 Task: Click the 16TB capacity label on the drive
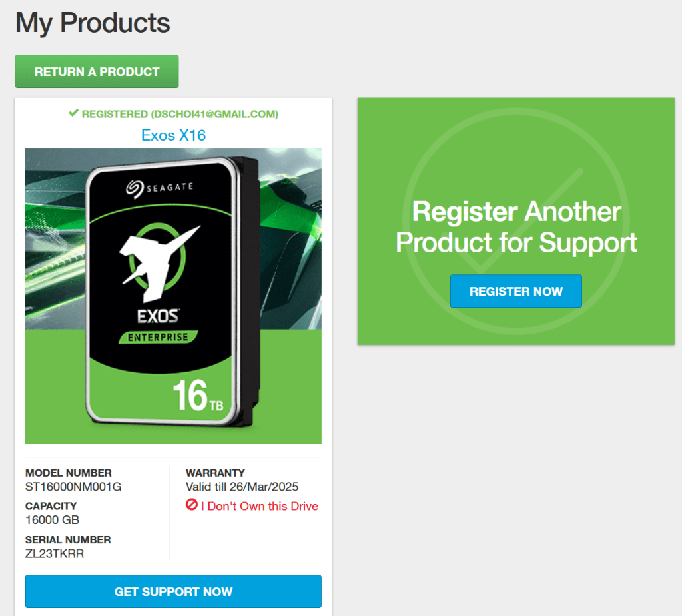tap(198, 396)
